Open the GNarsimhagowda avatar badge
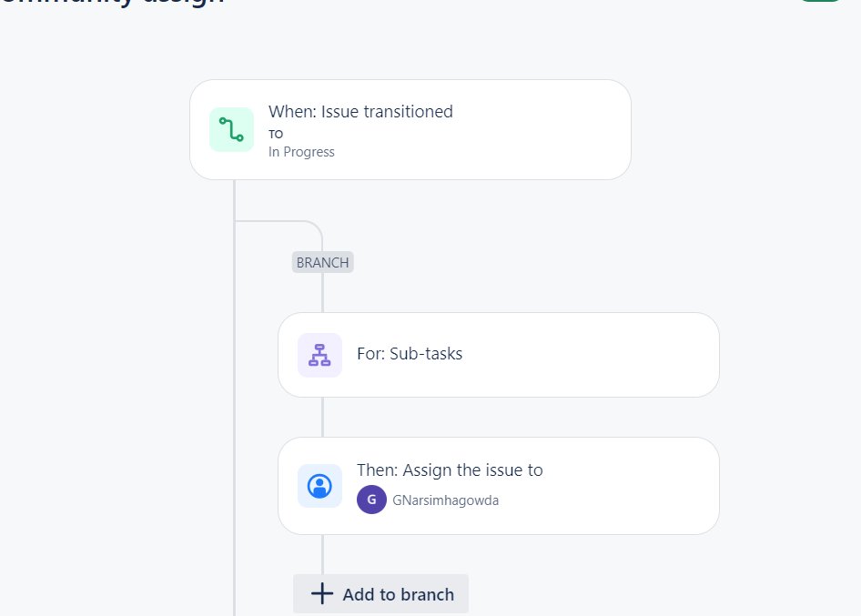861x616 pixels. point(371,500)
